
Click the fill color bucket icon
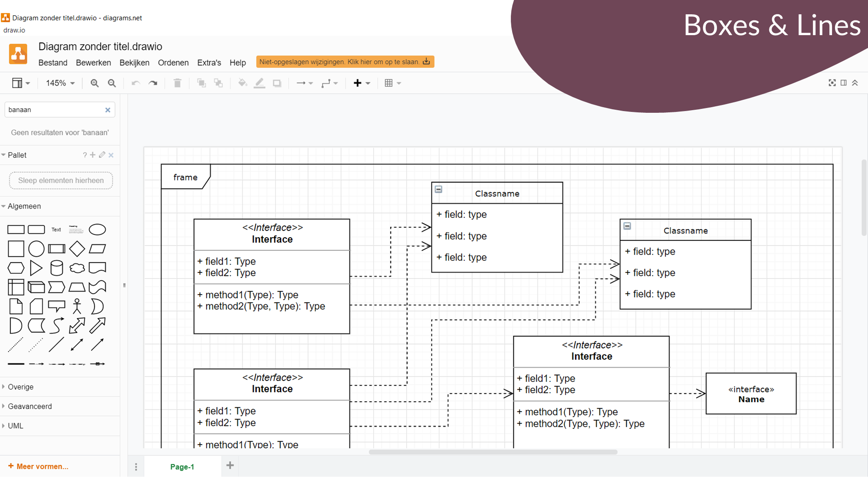tap(242, 83)
